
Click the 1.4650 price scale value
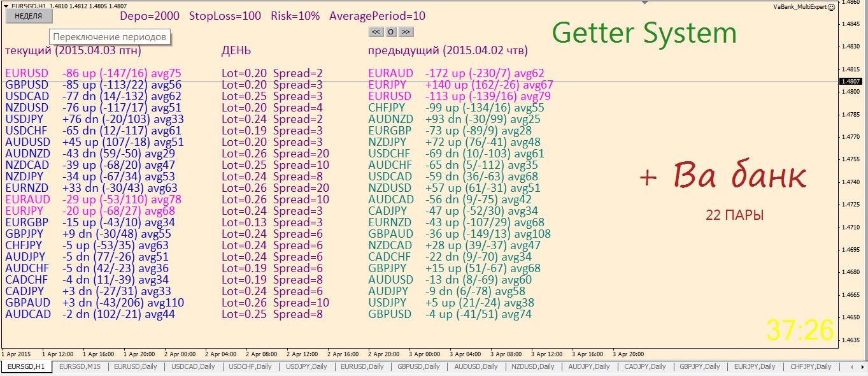pos(851,317)
